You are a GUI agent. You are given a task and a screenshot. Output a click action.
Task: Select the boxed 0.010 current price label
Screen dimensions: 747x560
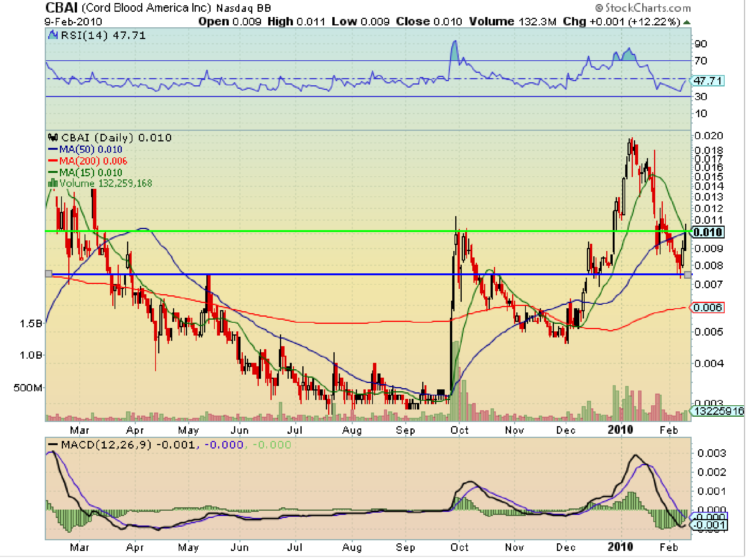coord(708,232)
